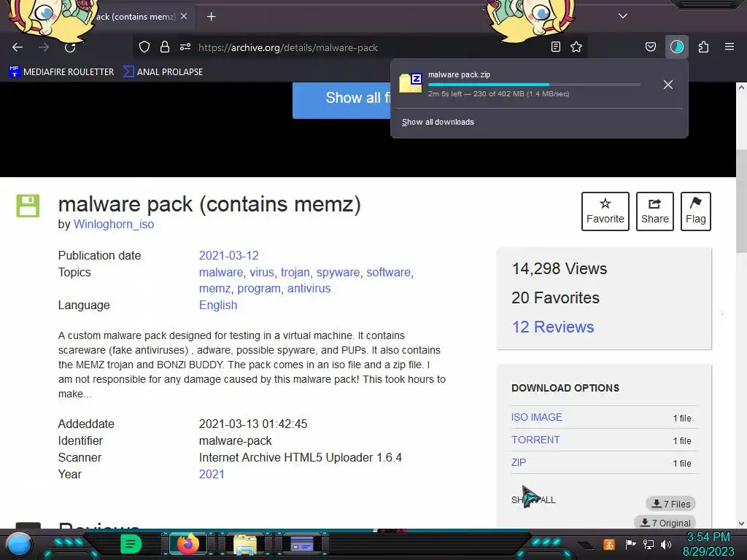Image resolution: width=747 pixels, height=560 pixels.
Task: Click the 7 Original download badge
Action: tap(665, 522)
